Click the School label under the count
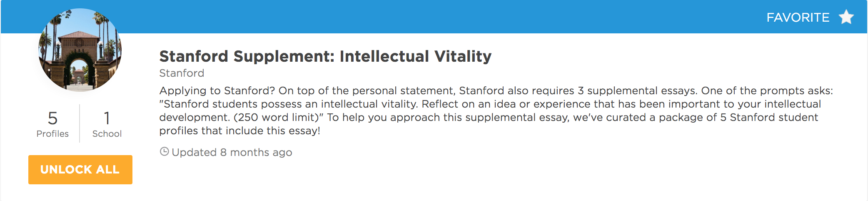Viewport: 868px width, 201px height. coord(107,134)
